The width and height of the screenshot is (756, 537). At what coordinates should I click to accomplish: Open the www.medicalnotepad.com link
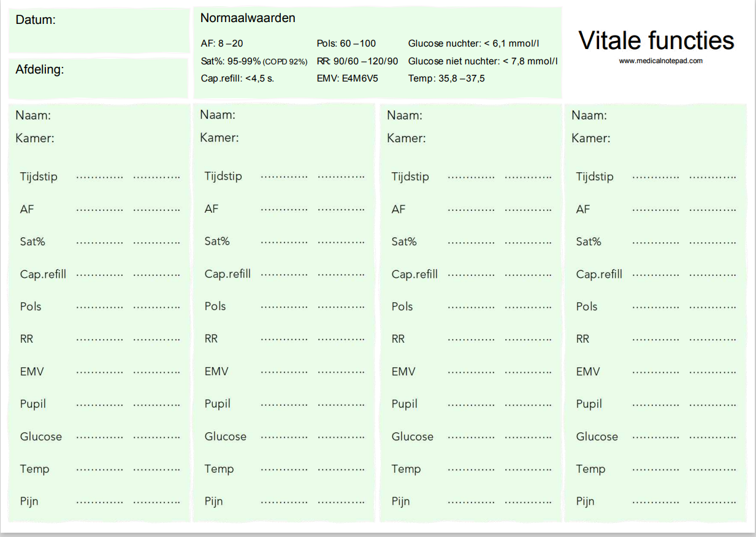point(660,61)
